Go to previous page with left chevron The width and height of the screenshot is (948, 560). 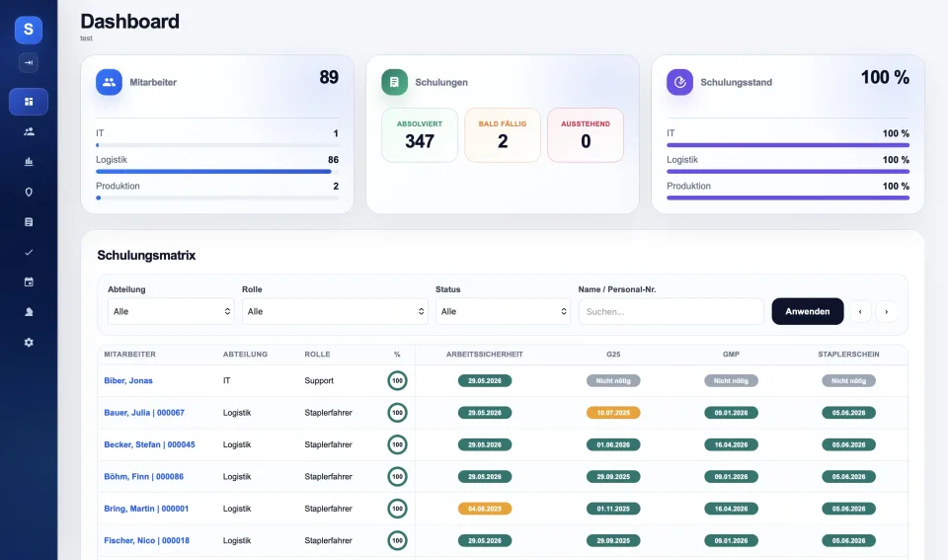(860, 311)
